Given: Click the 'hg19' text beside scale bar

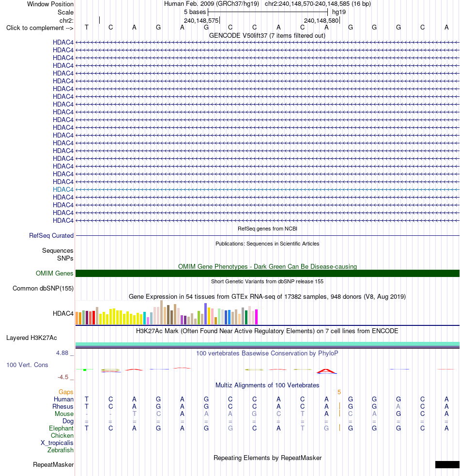Looking at the screenshot, I should 339,12.
